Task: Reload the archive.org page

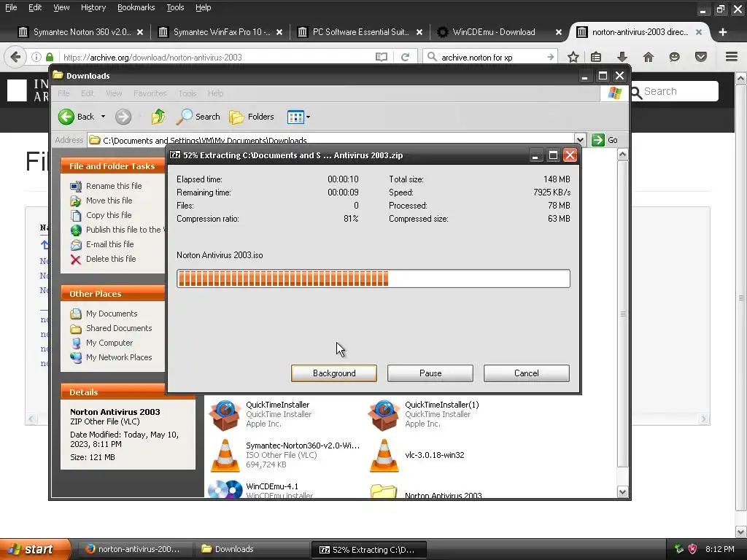Action: pyautogui.click(x=405, y=57)
